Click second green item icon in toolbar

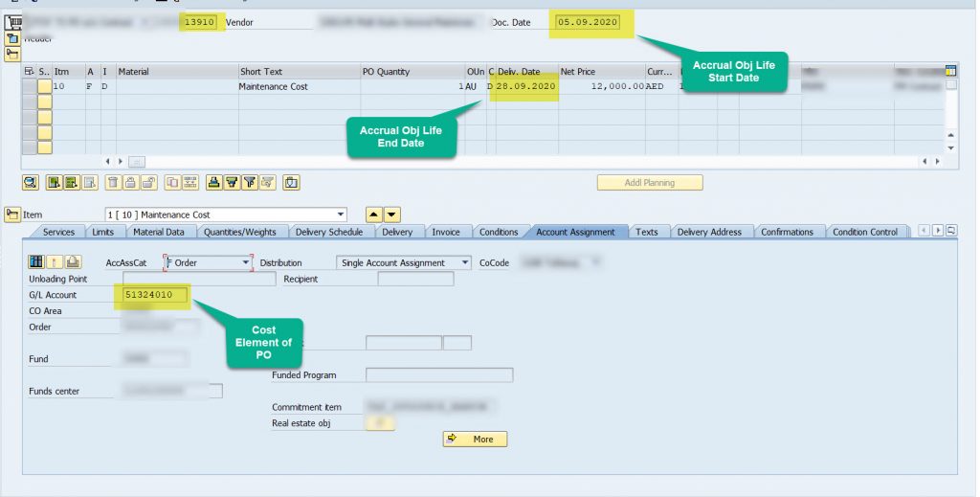(x=72, y=183)
